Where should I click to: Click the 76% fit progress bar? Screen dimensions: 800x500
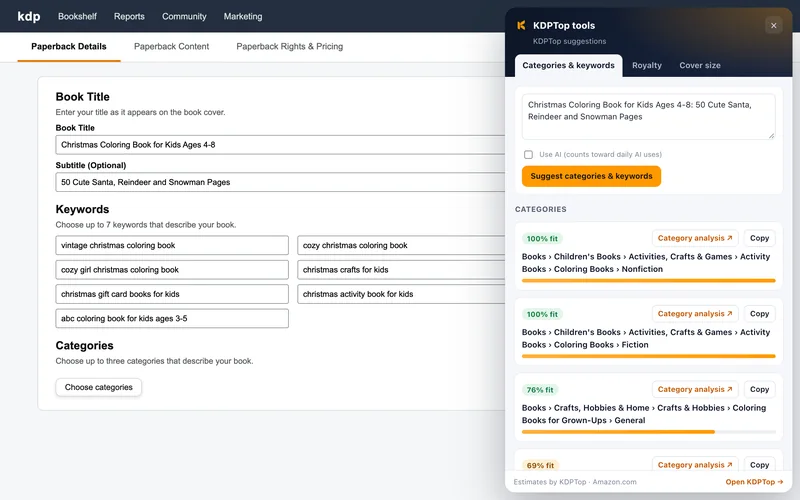[x=648, y=432]
